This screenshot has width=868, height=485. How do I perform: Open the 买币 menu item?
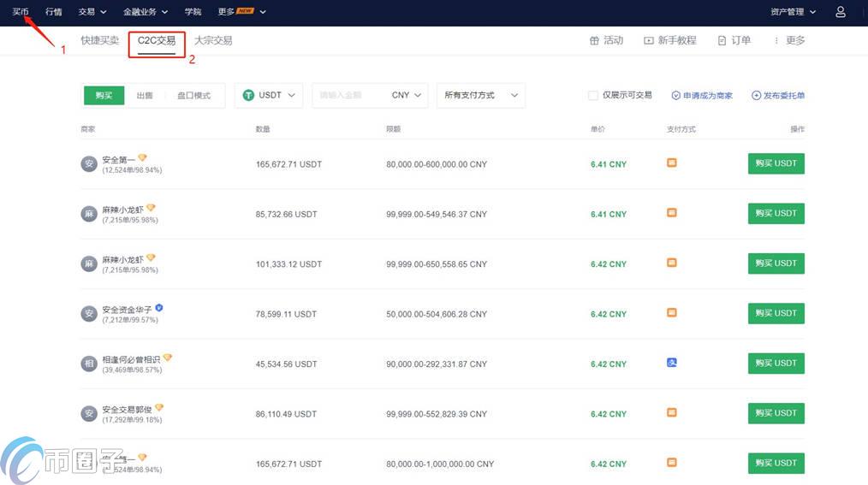point(21,12)
